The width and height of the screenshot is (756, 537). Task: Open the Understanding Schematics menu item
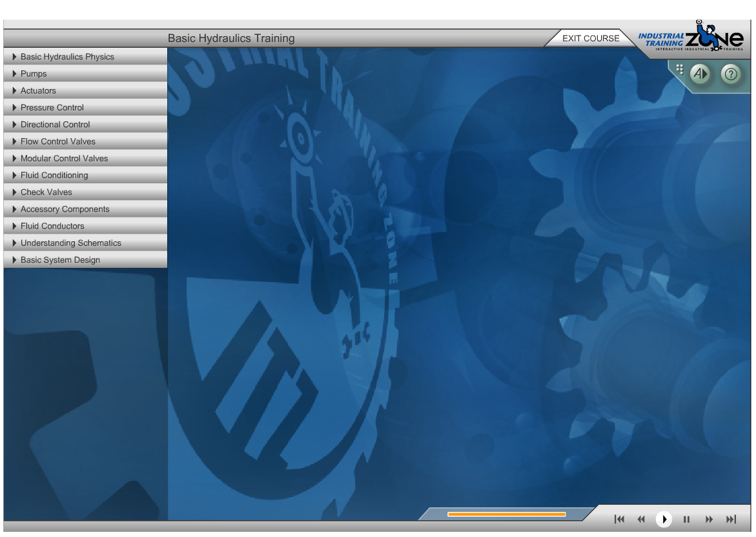point(85,243)
